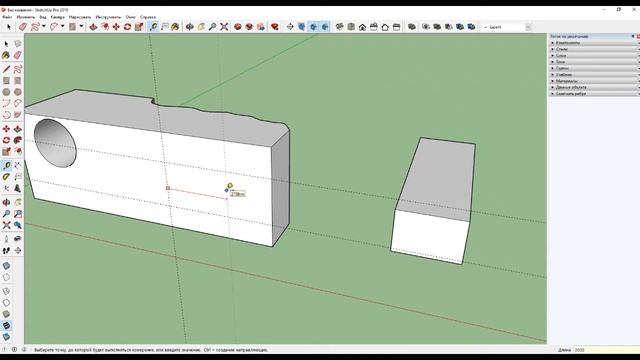Switch to Front view house icon
The image size is (640, 360).
coord(362,27)
